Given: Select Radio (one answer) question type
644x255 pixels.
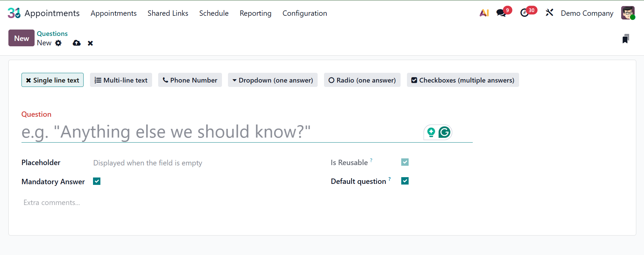Looking at the screenshot, I should [x=362, y=80].
